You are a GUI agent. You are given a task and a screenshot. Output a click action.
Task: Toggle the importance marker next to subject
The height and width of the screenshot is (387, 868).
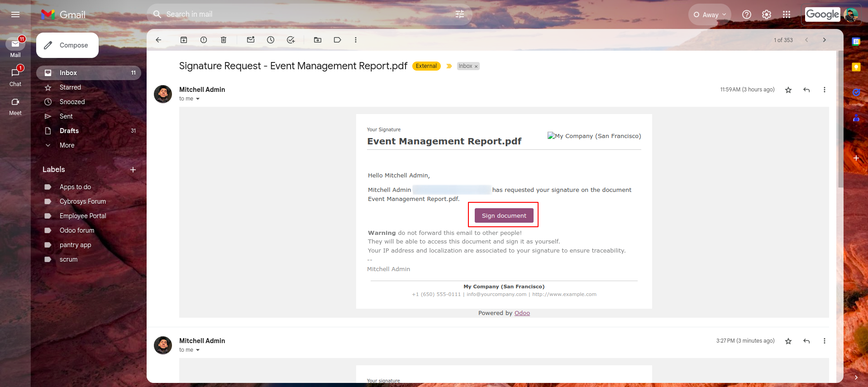(x=449, y=66)
